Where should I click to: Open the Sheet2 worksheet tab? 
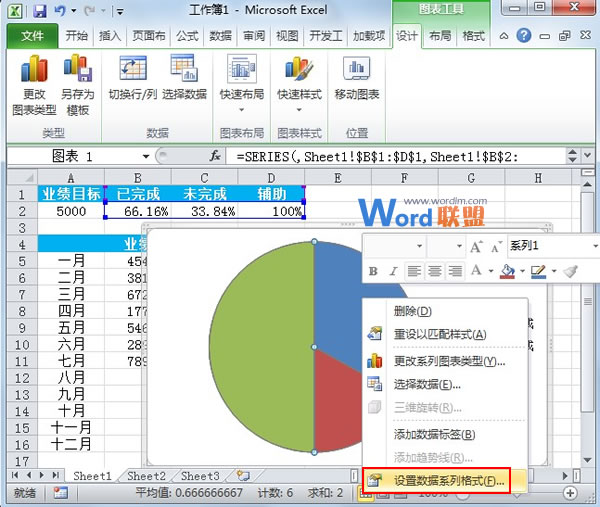[146, 476]
